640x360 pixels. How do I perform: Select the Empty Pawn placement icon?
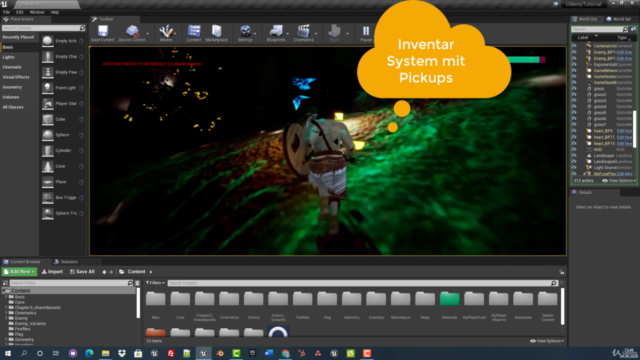(48, 72)
